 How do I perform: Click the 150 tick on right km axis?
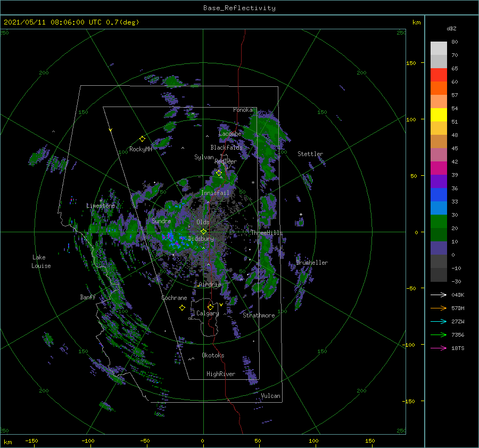411,63
